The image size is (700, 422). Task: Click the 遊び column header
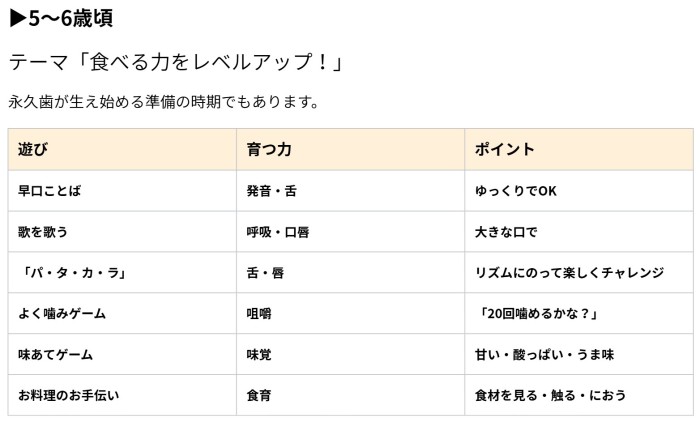[122, 149]
